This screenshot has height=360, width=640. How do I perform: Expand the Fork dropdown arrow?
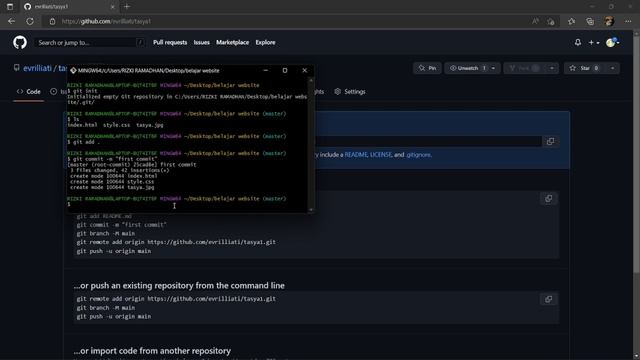point(552,68)
